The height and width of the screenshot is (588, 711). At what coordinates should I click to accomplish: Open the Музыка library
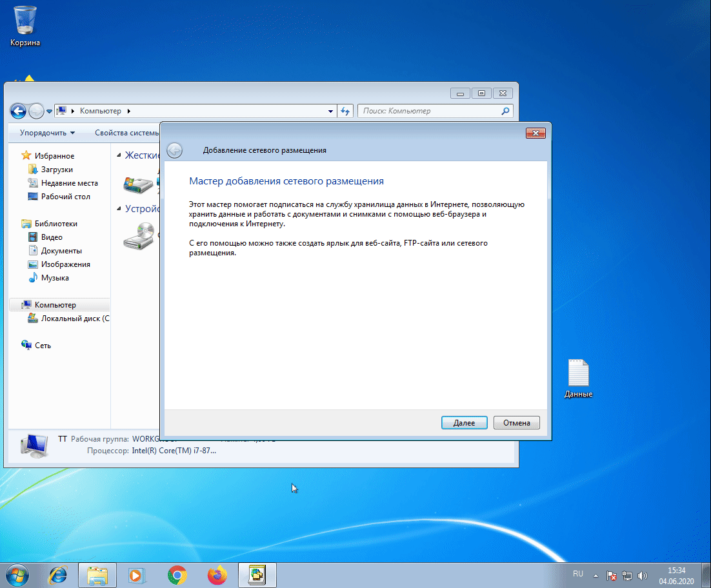tap(55, 278)
